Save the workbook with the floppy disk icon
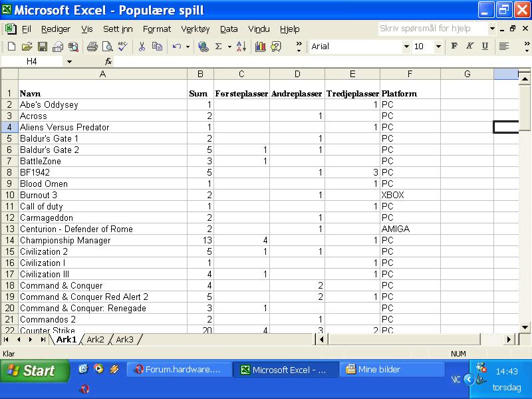This screenshot has height=399, width=532. [43, 47]
